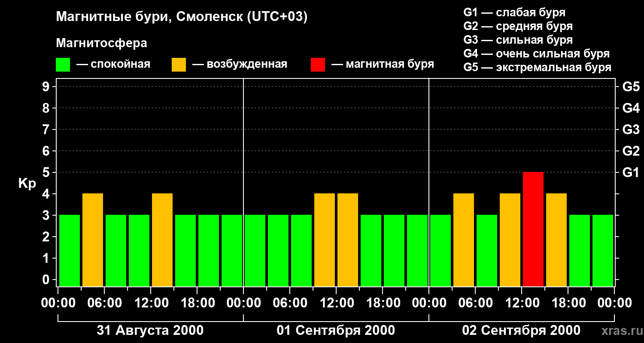Screen dimensions: 644x343
Task: Select the '02 Сентября 2000' date label
Action: pyautogui.click(x=521, y=331)
